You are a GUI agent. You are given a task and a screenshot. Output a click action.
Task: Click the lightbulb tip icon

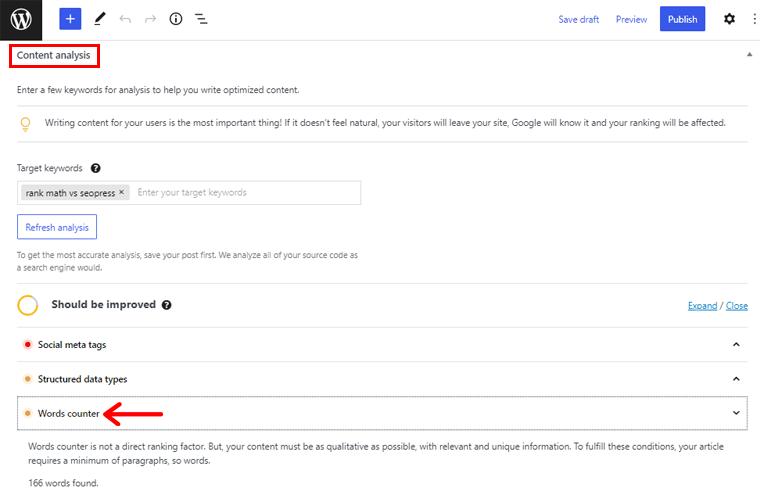(x=25, y=124)
